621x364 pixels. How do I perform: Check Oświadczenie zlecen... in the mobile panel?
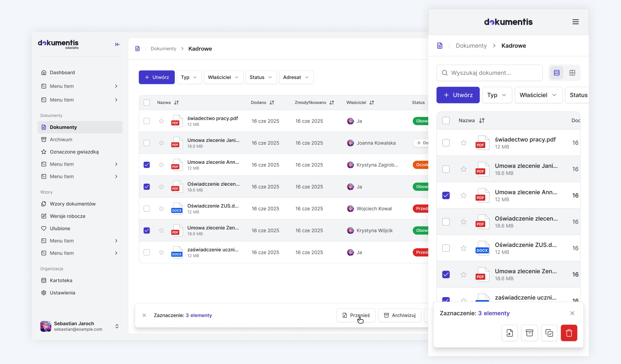(446, 222)
